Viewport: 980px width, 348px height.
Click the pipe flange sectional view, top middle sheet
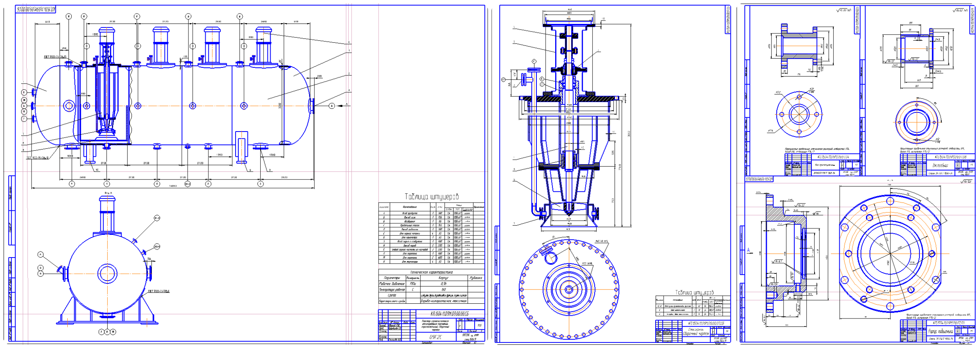799,47
